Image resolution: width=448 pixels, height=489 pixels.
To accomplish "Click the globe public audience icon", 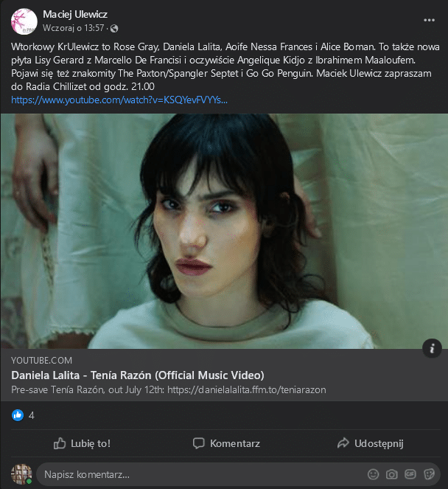I will click(114, 29).
